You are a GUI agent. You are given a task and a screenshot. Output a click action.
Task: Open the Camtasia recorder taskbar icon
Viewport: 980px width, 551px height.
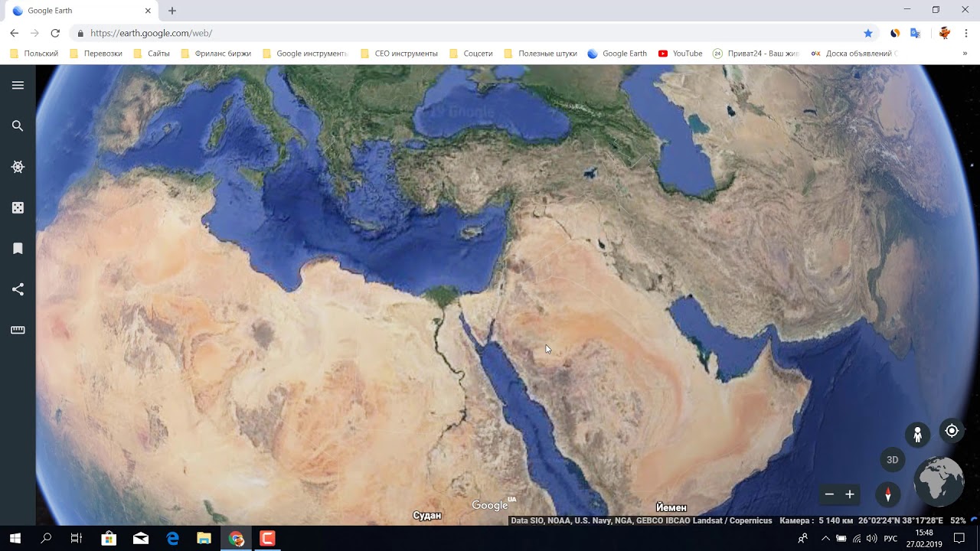coord(267,539)
